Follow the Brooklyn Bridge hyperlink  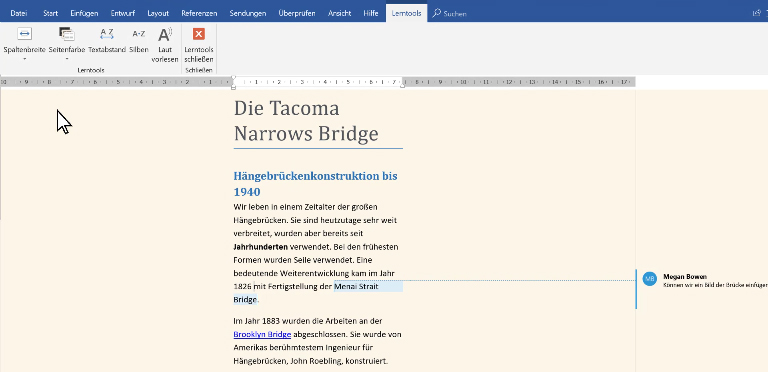click(x=262, y=335)
